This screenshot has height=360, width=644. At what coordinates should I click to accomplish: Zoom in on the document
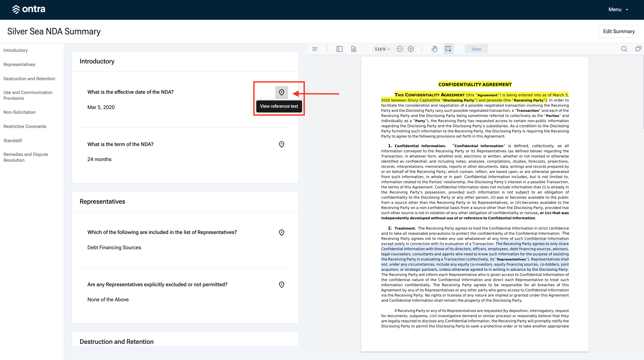click(x=411, y=49)
